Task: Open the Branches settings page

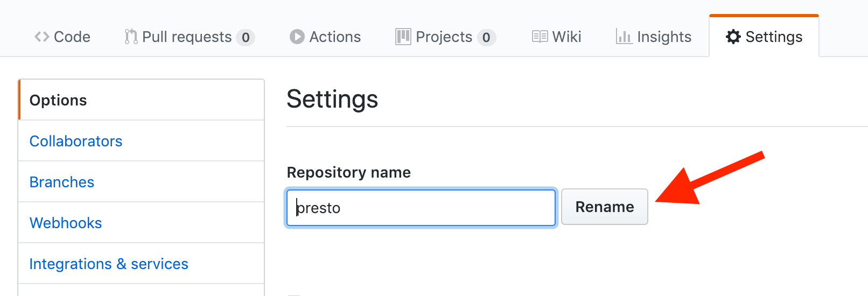Action: 62,182
